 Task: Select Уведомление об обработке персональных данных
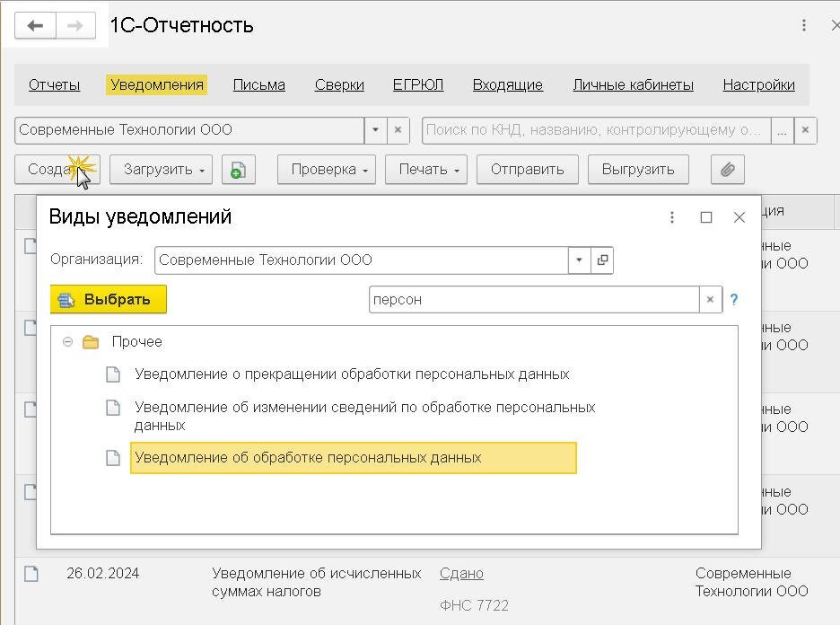(x=354, y=458)
